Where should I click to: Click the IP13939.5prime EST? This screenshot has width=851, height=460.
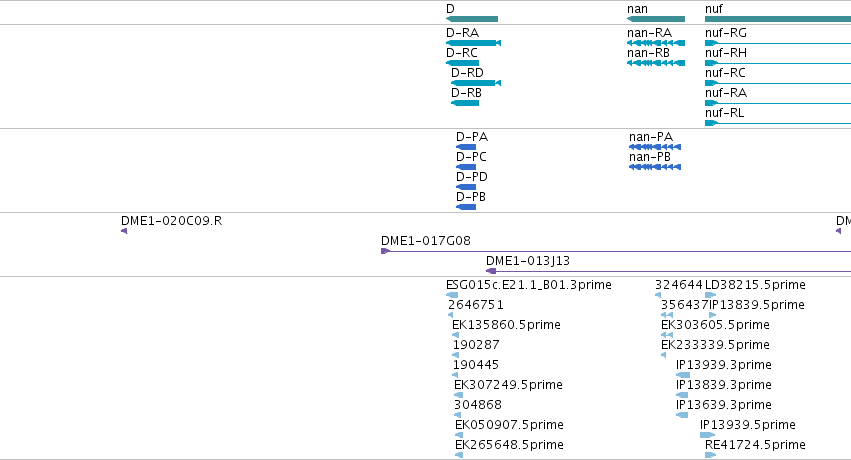(708, 436)
